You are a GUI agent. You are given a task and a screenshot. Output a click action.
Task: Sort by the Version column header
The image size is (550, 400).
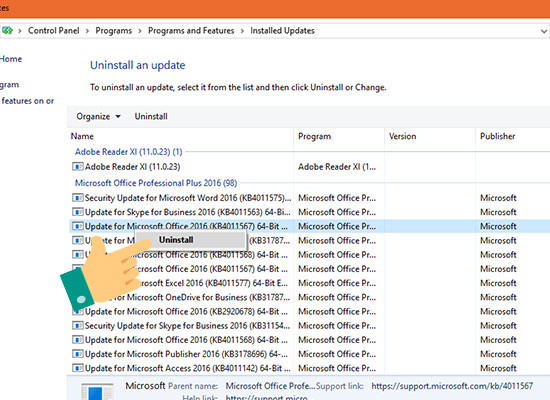pyautogui.click(x=430, y=136)
